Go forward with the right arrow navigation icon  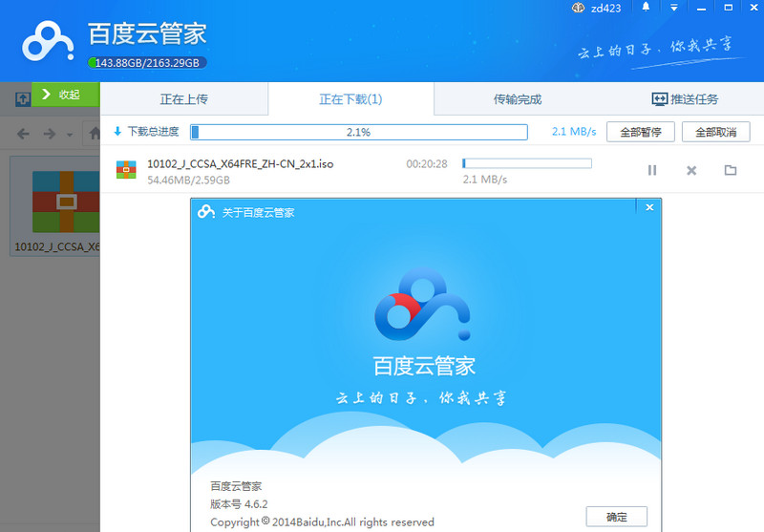click(49, 134)
